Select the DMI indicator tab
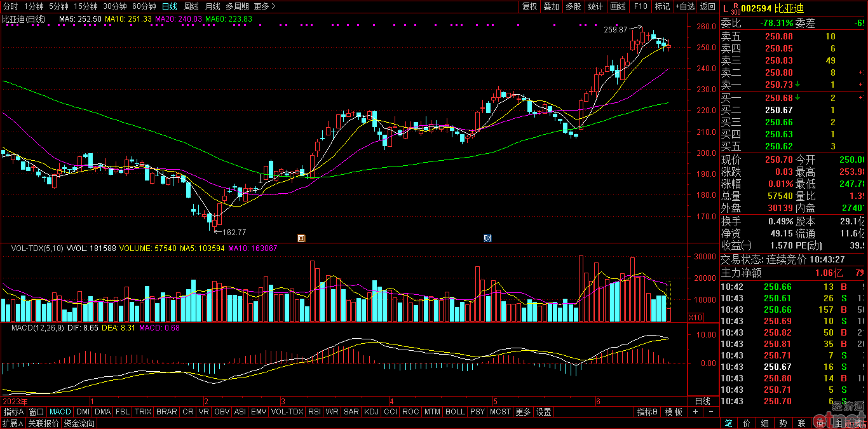 tap(83, 412)
